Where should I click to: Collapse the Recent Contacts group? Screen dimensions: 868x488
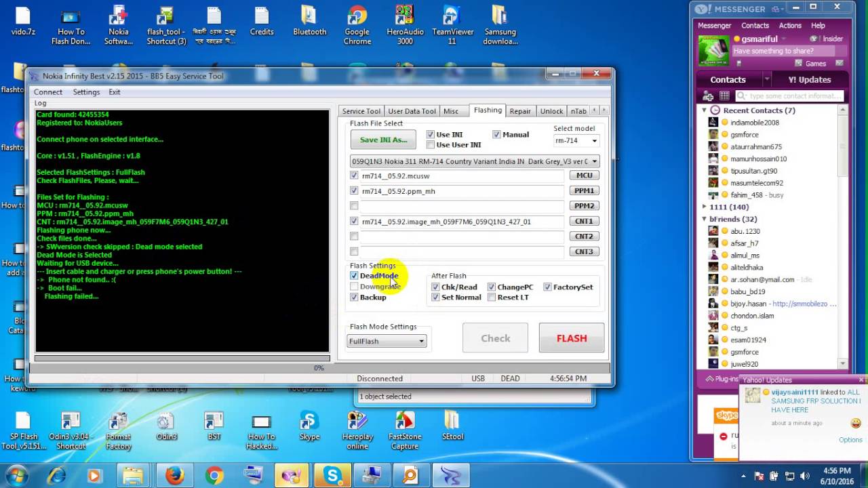(x=704, y=110)
